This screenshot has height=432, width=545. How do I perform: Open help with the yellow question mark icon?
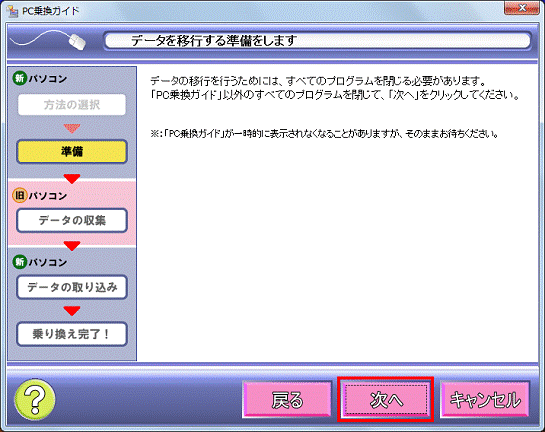click(x=35, y=399)
